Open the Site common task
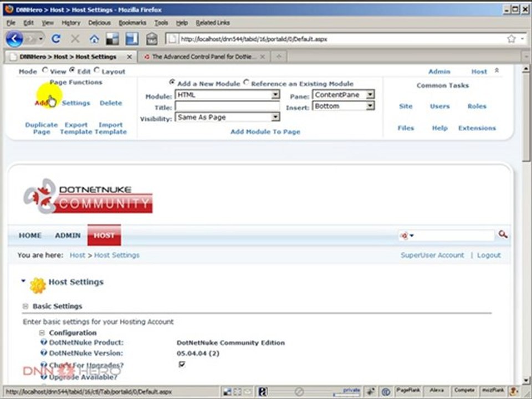 pos(406,106)
